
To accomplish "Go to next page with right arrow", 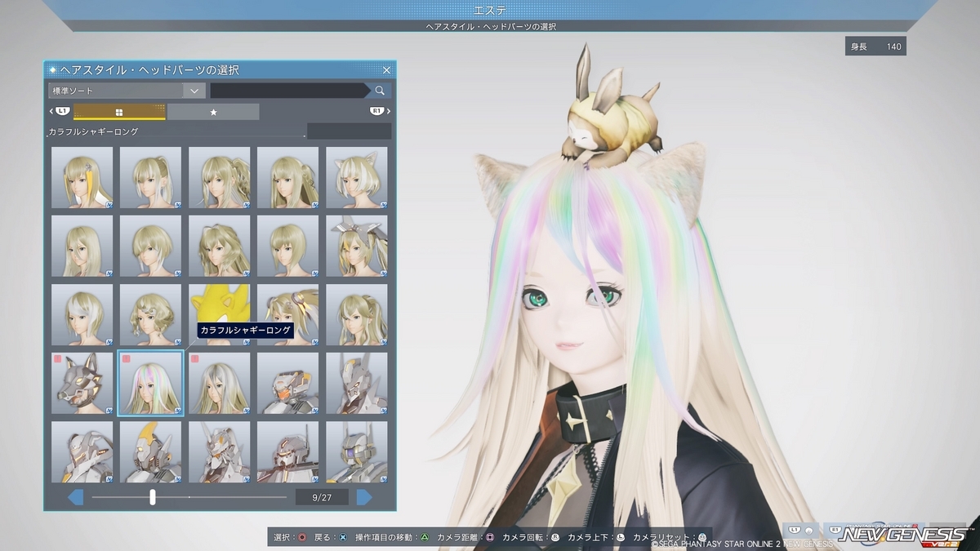I will (364, 496).
